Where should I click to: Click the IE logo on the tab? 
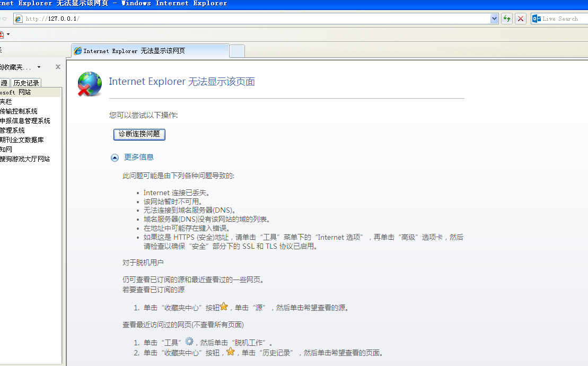point(77,50)
